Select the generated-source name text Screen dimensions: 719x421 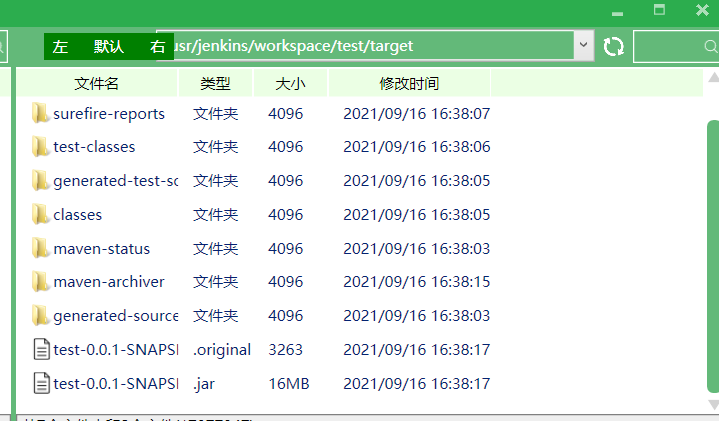point(116,316)
